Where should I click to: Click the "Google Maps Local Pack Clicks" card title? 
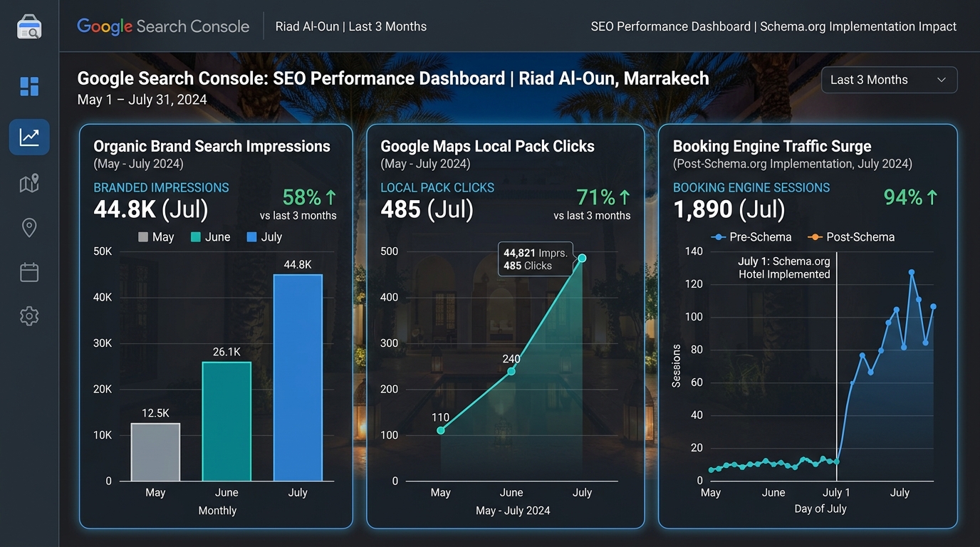[x=488, y=147]
